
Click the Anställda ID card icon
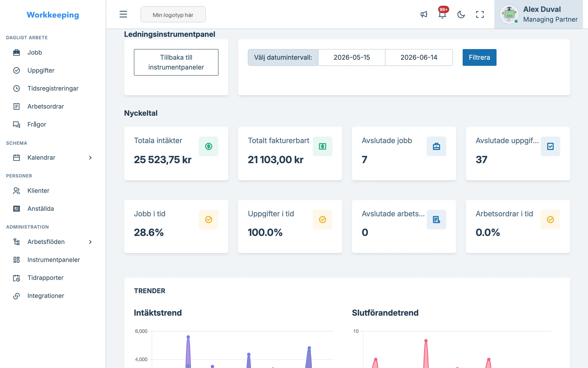pos(17,209)
